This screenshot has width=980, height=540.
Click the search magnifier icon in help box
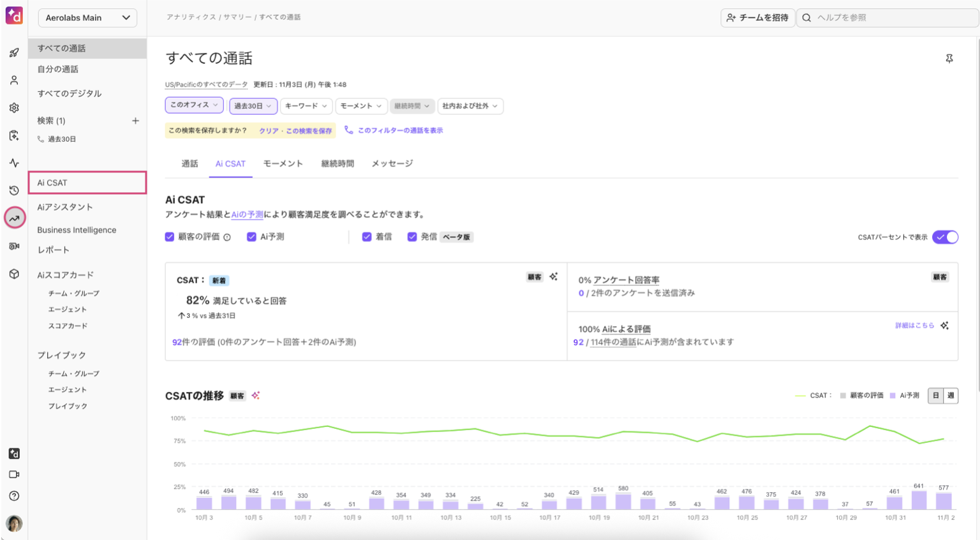(806, 18)
